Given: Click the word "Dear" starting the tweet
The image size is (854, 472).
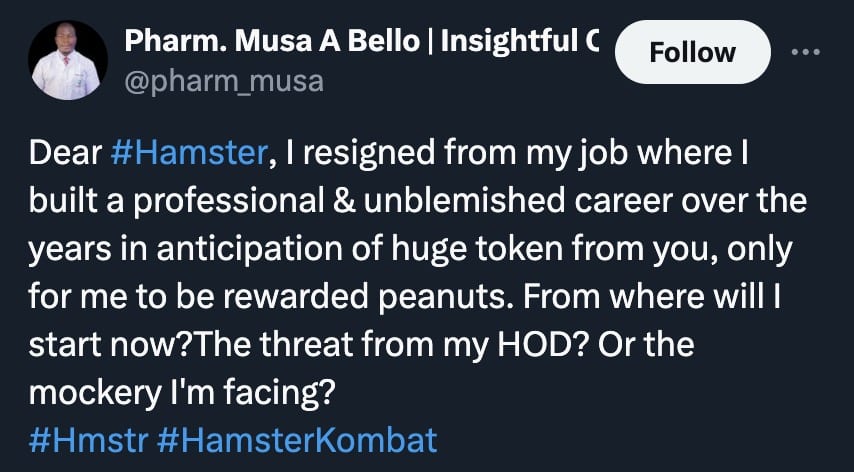Looking at the screenshot, I should click(64, 154).
